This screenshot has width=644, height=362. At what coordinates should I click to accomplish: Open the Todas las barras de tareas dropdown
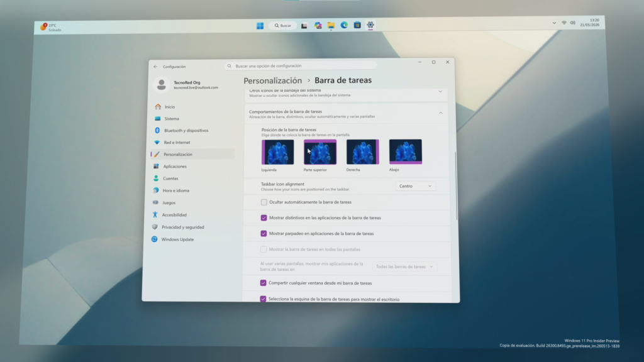404,266
